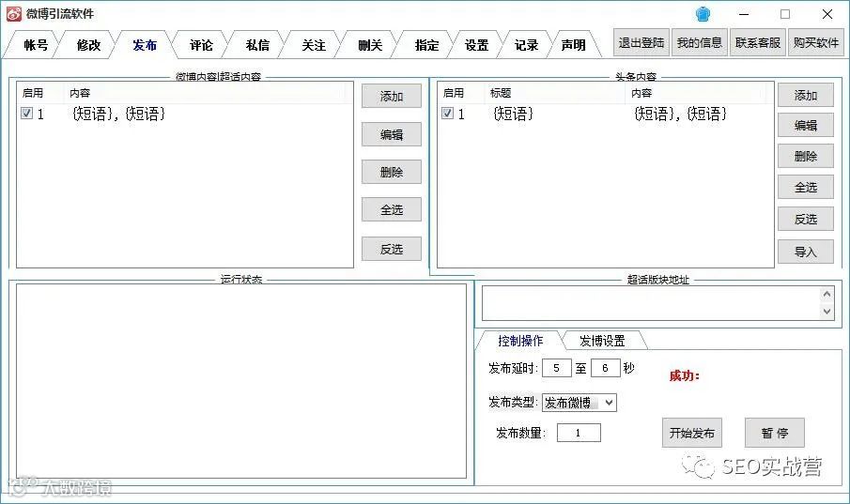This screenshot has height=504, width=850.
Task: Click 删除 button beside 头条内容 list
Action: click(x=806, y=156)
